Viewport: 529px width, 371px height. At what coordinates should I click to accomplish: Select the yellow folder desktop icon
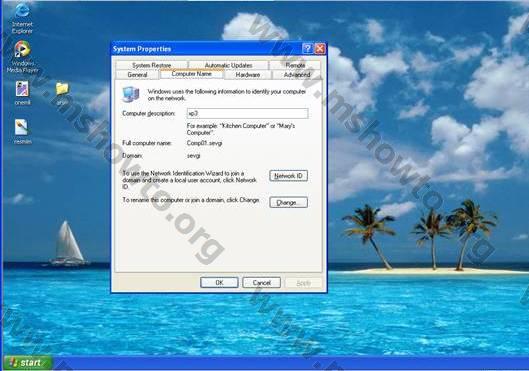coord(62,93)
